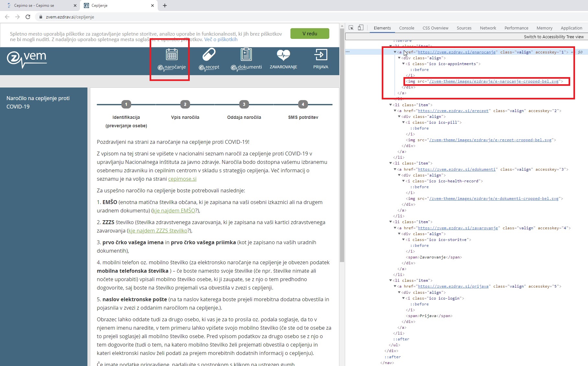Collapse the edokumenti anchor node

(395, 169)
